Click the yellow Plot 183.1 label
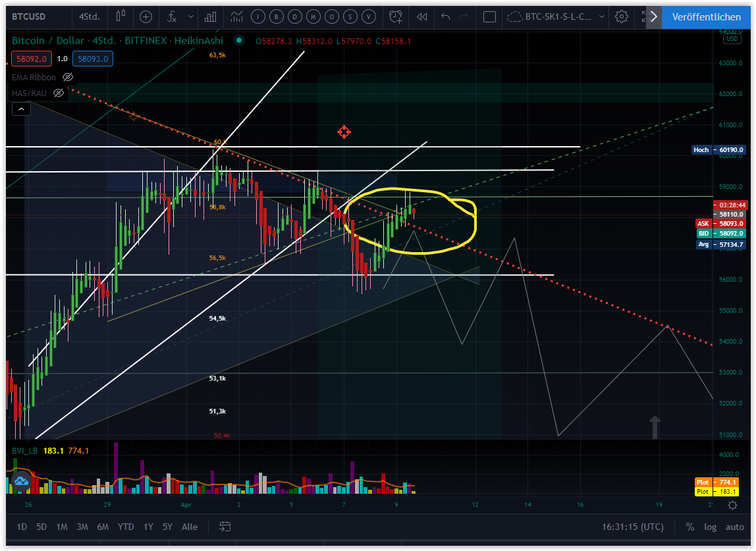The width and height of the screenshot is (756, 551). pyautogui.click(x=716, y=492)
